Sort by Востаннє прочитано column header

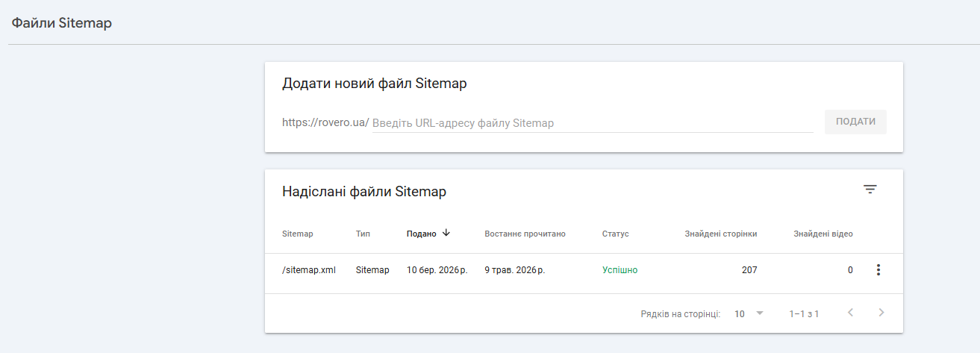click(x=525, y=234)
